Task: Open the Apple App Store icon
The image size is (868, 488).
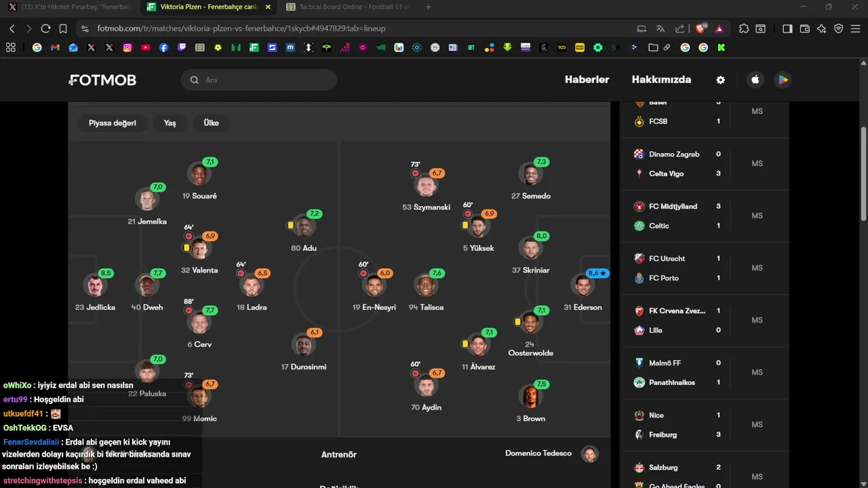Action: (x=755, y=80)
